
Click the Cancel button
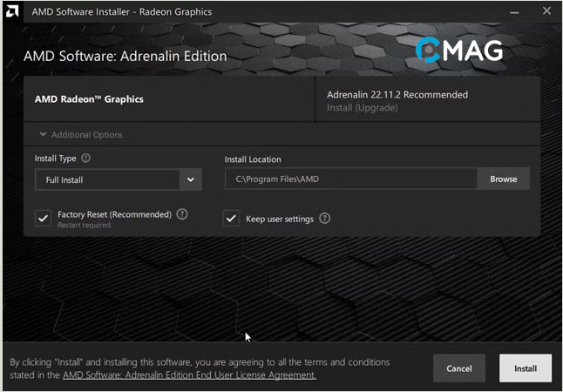[459, 368]
